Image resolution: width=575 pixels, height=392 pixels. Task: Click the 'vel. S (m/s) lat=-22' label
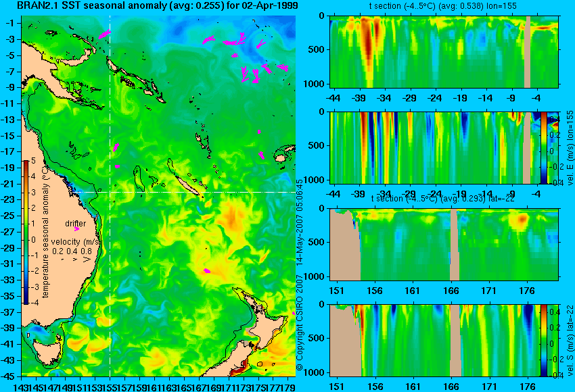570,341
